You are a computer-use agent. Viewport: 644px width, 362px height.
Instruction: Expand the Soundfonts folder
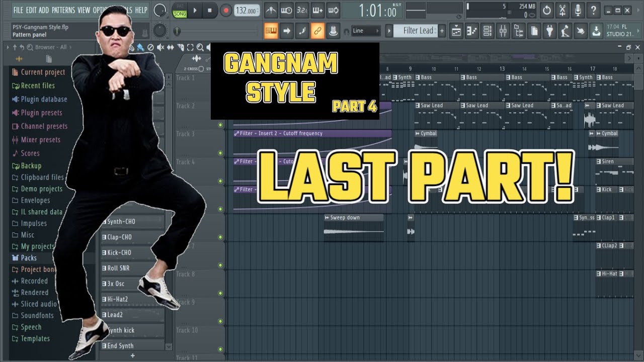(x=33, y=316)
